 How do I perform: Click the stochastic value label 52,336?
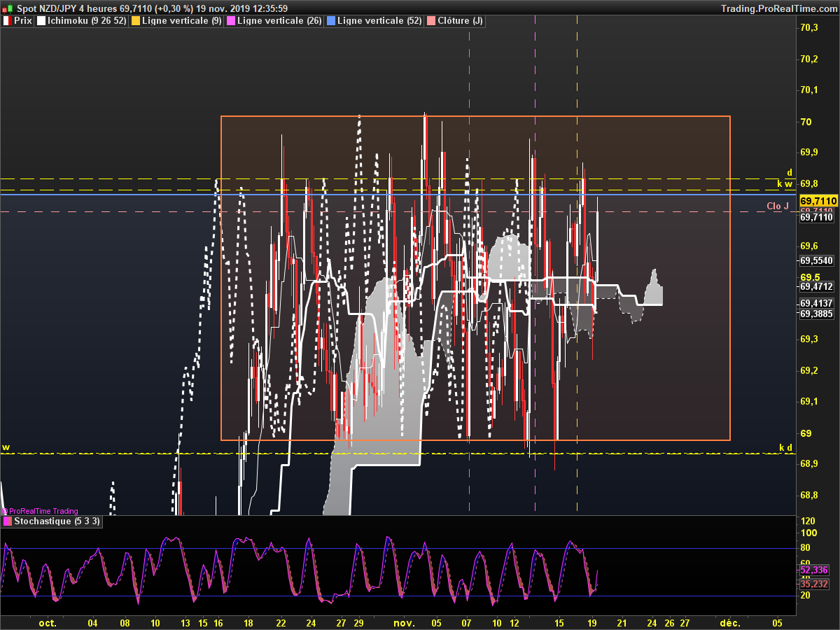tap(814, 570)
